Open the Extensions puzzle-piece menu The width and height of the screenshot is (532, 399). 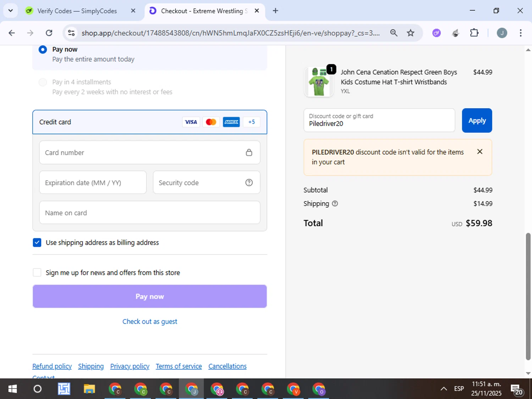[474, 33]
